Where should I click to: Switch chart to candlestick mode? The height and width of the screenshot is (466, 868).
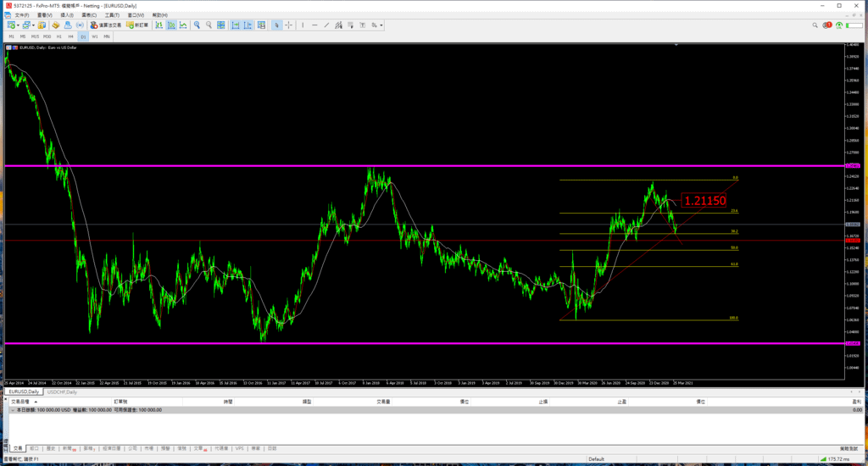pos(171,25)
